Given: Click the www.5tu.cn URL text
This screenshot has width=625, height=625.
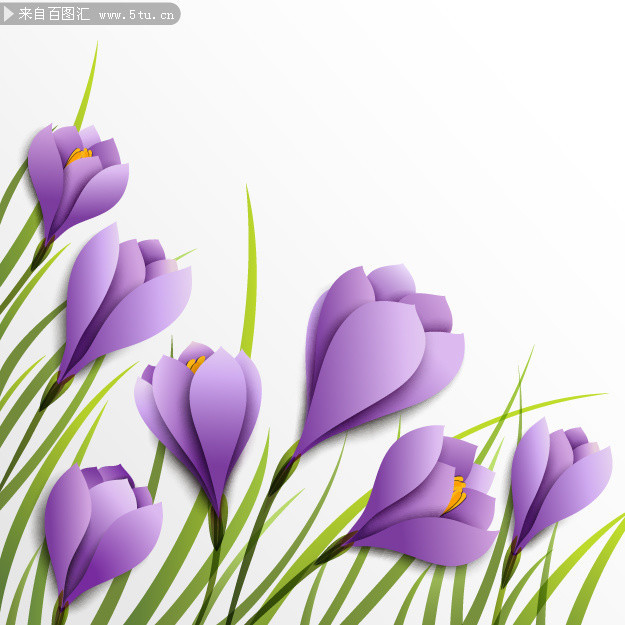Looking at the screenshot, I should click(136, 15).
